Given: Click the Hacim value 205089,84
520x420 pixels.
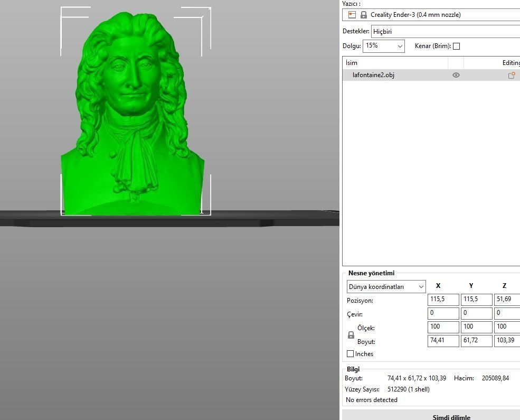Looking at the screenshot, I should coord(495,378).
